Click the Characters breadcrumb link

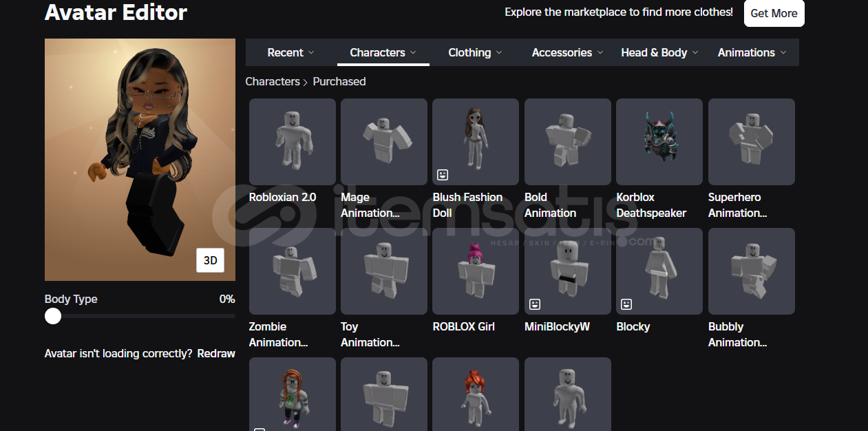tap(273, 81)
